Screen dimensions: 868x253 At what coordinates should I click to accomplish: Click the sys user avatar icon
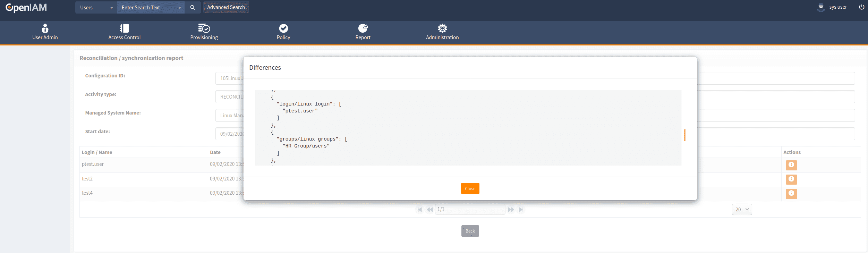click(x=821, y=7)
